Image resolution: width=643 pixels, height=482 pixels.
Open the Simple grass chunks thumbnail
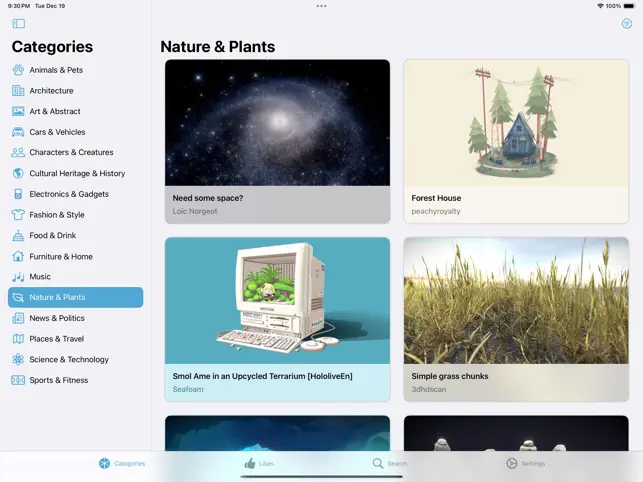[x=516, y=301]
